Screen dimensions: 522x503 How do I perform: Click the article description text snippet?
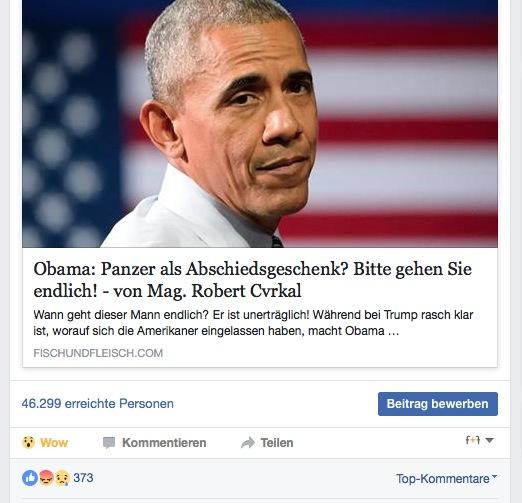(253, 323)
